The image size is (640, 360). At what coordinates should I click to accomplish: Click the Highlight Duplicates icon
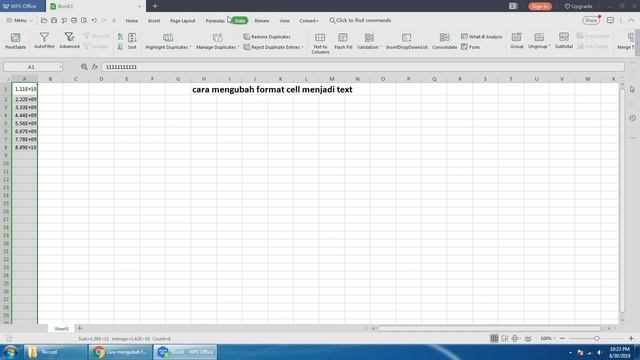click(168, 38)
